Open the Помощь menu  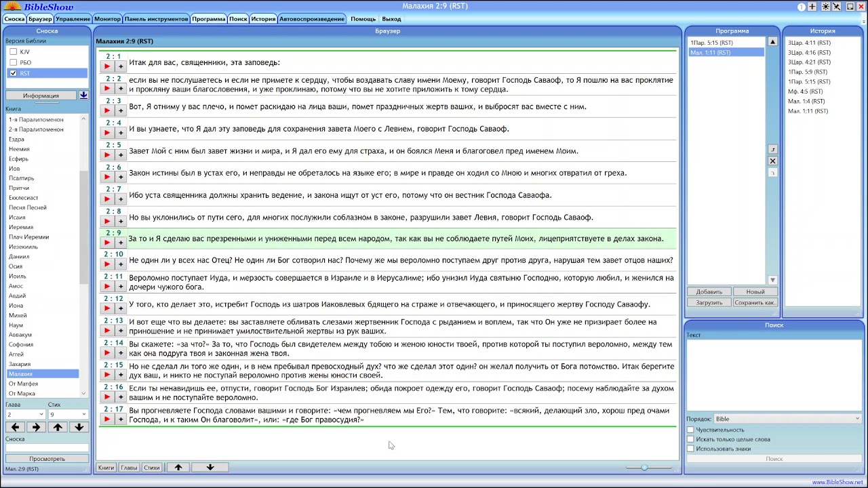tap(363, 19)
